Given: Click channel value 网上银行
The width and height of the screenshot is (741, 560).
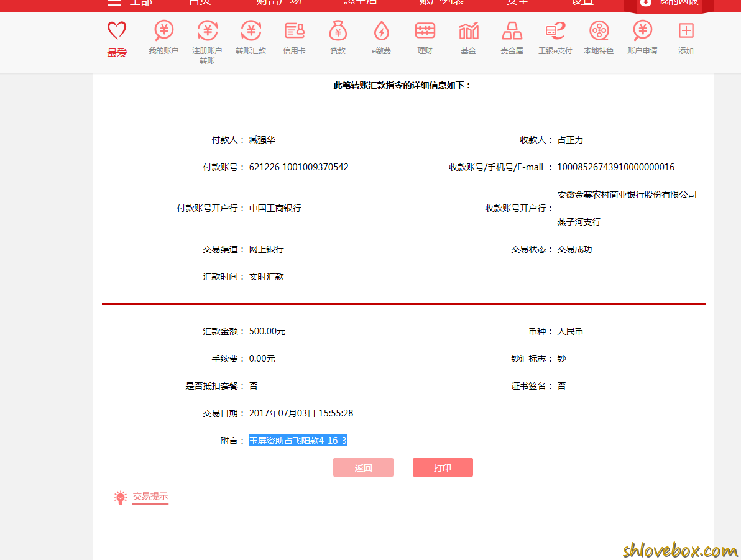Looking at the screenshot, I should [x=267, y=249].
